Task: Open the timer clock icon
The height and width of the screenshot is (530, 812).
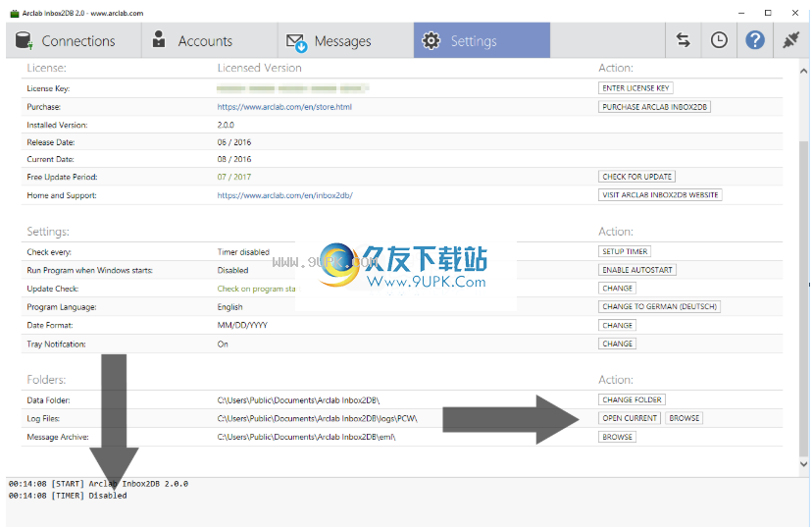Action: pyautogui.click(x=719, y=40)
